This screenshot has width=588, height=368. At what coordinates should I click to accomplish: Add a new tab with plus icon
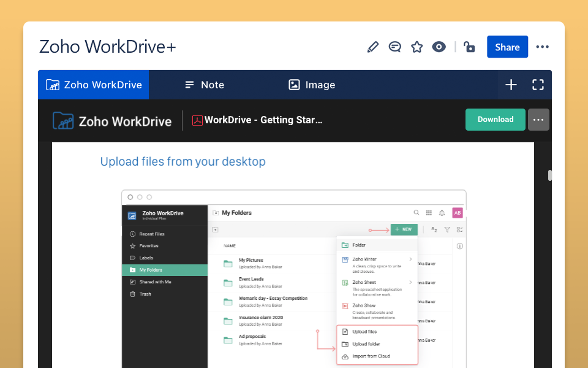click(511, 85)
